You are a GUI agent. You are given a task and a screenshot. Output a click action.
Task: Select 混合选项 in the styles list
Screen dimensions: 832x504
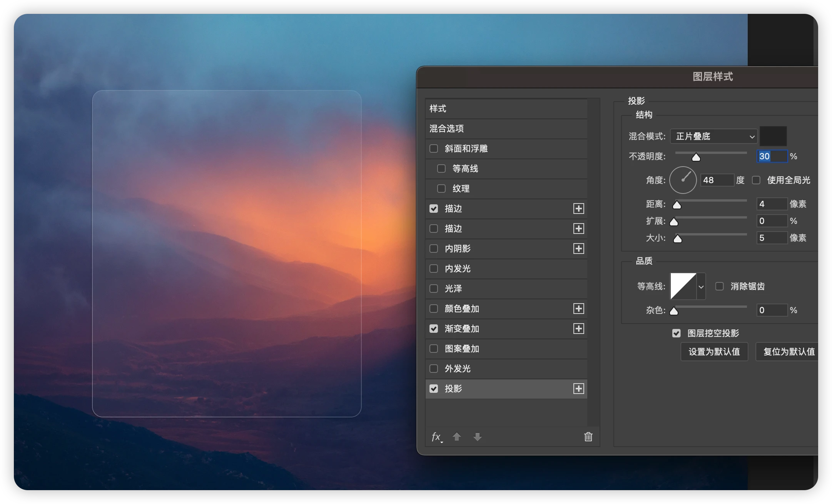coord(506,129)
